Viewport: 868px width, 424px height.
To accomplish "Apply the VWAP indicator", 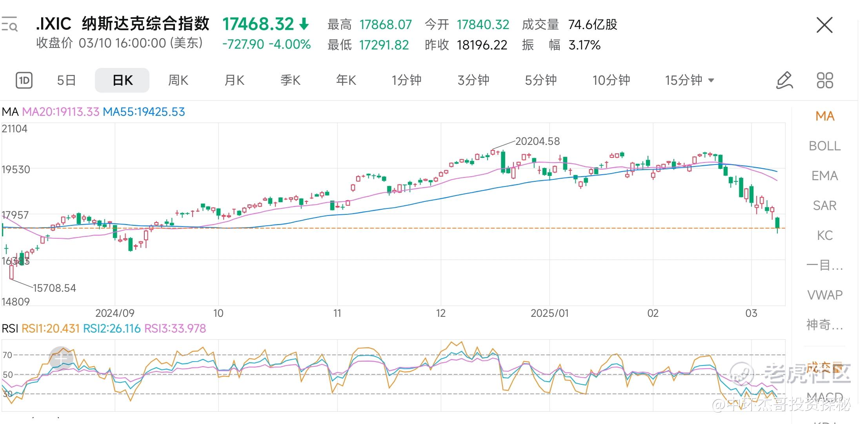I will [824, 295].
